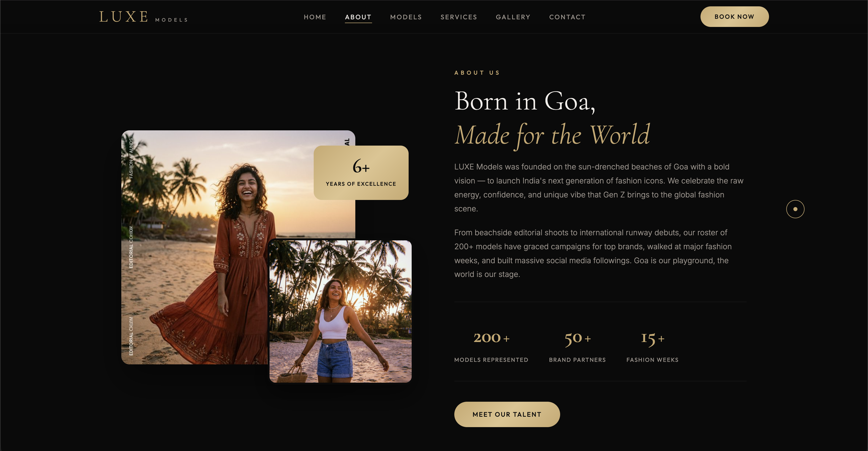The height and width of the screenshot is (451, 868).
Task: Click the circular dot indicator icon
Action: 795,209
